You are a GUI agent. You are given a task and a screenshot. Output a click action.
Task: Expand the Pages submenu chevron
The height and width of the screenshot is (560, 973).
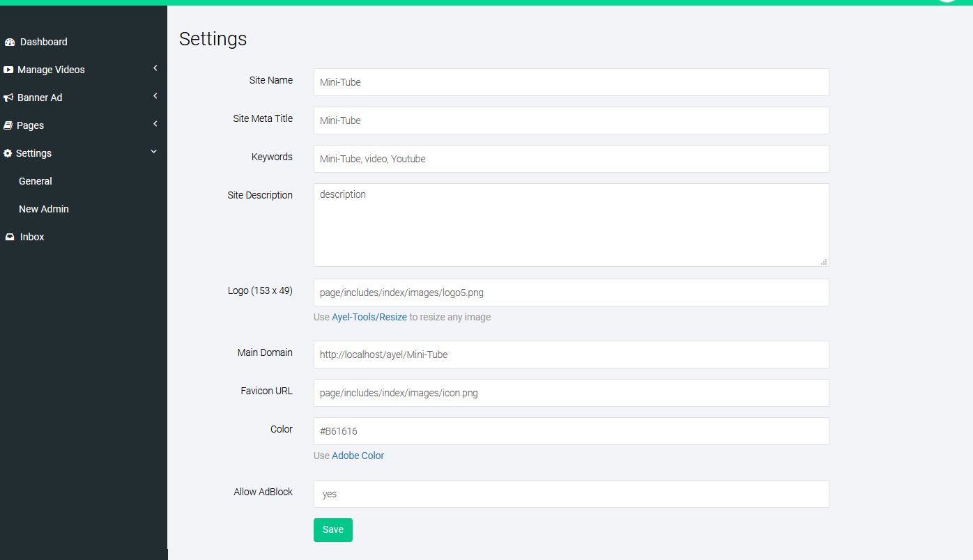[155, 124]
